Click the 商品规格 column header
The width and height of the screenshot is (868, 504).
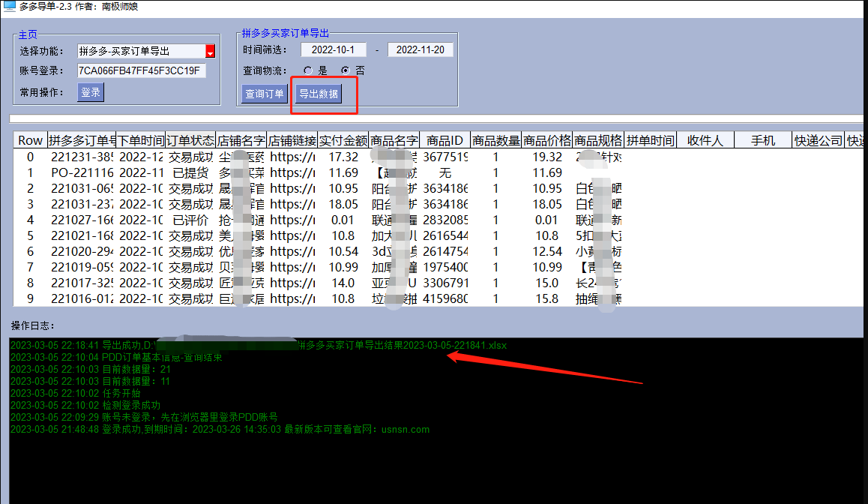pos(597,141)
